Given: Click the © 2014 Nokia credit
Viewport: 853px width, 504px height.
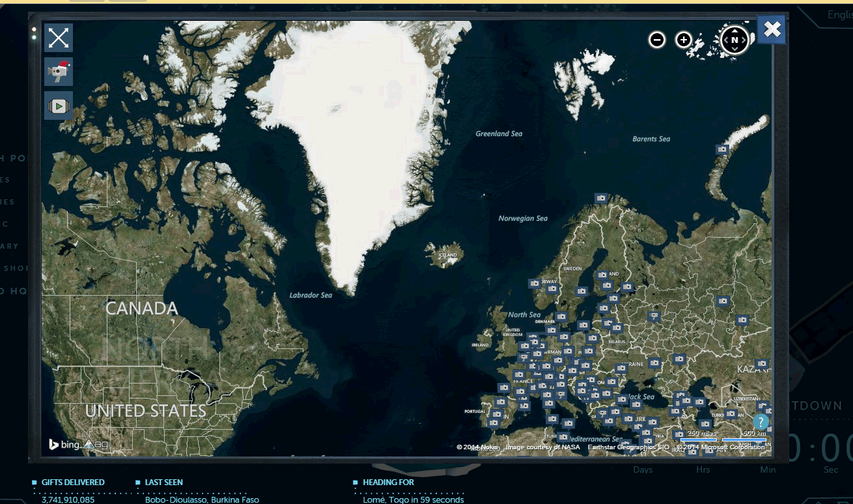Looking at the screenshot, I should point(477,447).
